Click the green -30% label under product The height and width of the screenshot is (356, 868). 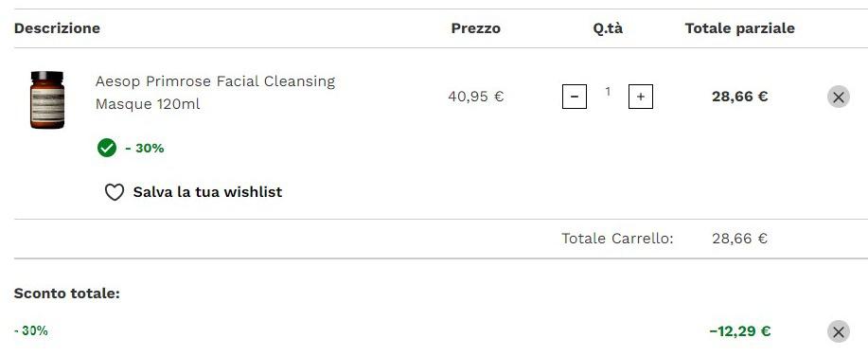click(x=145, y=149)
